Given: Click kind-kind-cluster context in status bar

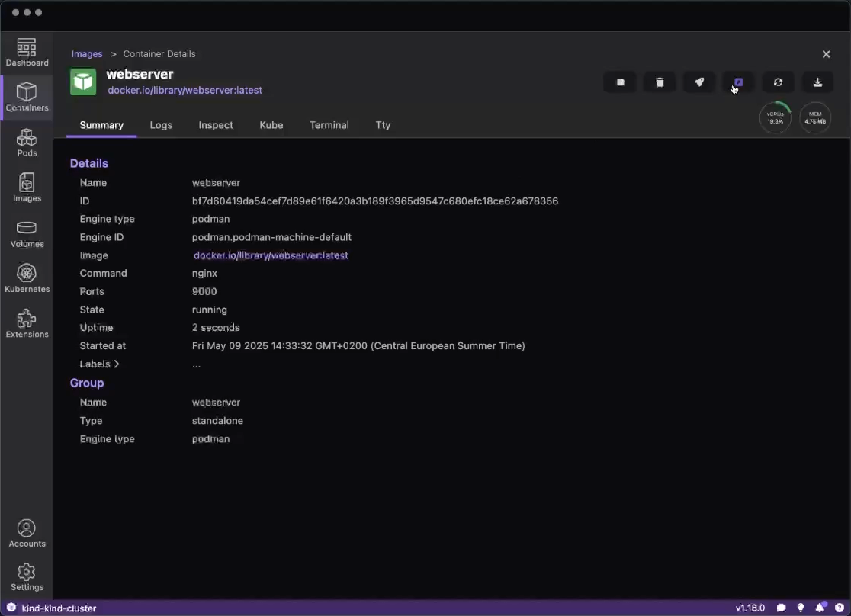Looking at the screenshot, I should tap(59, 608).
